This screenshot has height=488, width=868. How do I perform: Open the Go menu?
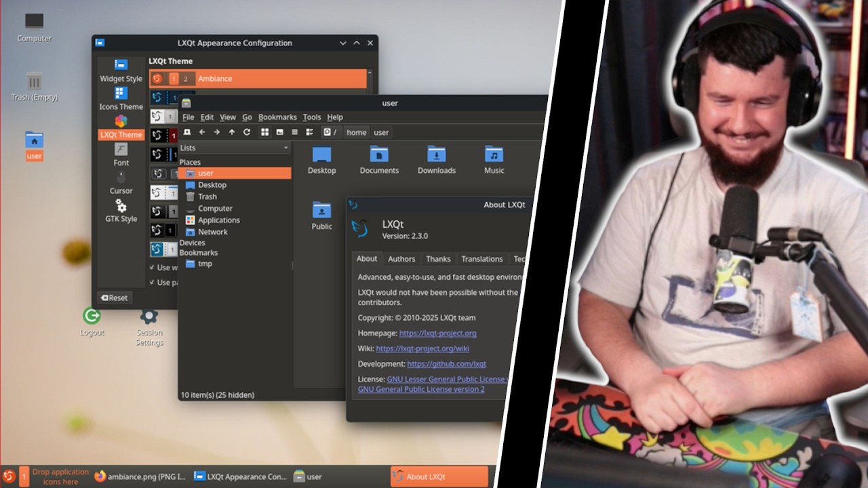point(247,117)
